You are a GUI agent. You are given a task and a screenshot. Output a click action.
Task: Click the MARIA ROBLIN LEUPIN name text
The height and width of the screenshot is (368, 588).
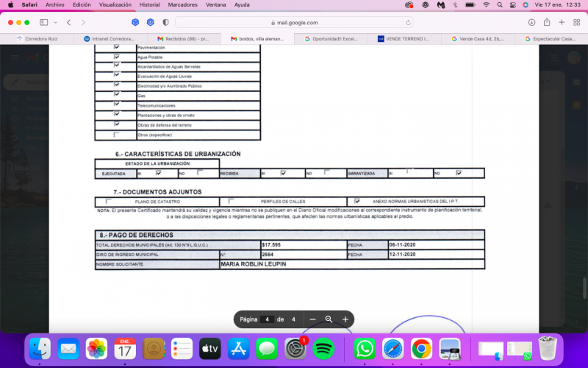(253, 264)
